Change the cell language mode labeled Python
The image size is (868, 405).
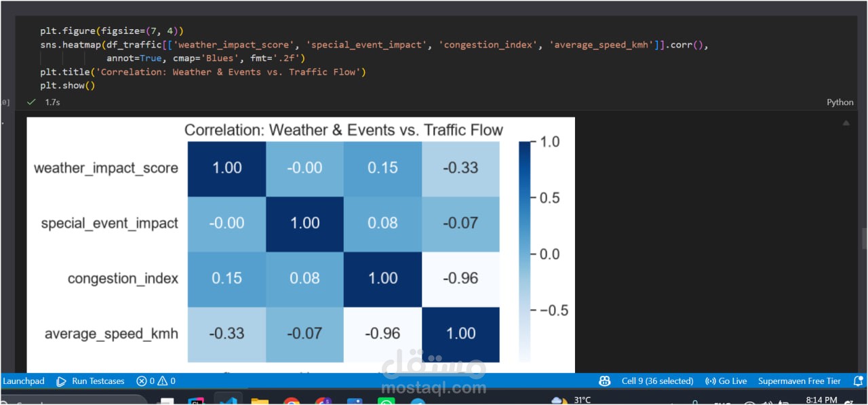point(840,102)
